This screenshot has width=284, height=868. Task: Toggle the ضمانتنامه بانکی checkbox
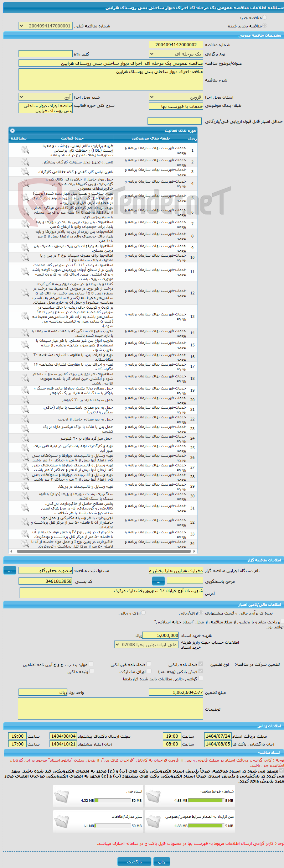[201, 664]
